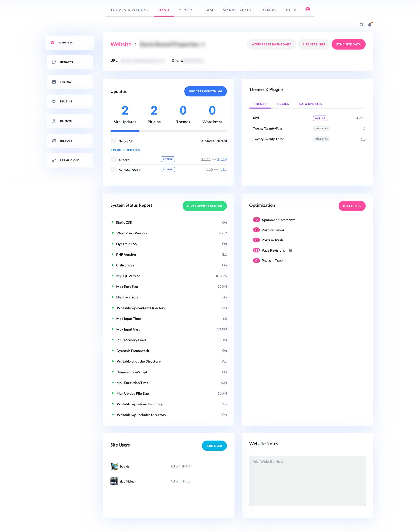
Task: Open the Cloud section from top navigation
Action: (x=185, y=10)
